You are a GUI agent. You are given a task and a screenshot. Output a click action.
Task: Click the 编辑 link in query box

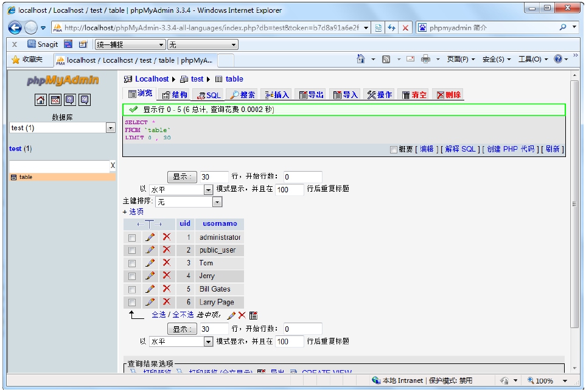427,149
